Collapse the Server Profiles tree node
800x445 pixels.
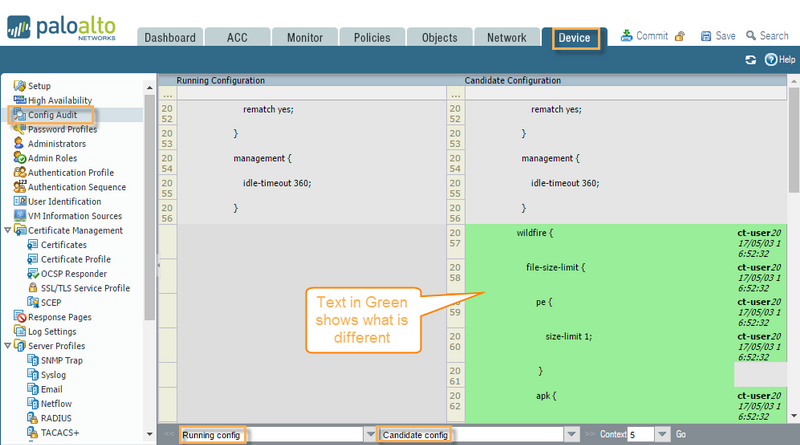[x=7, y=345]
